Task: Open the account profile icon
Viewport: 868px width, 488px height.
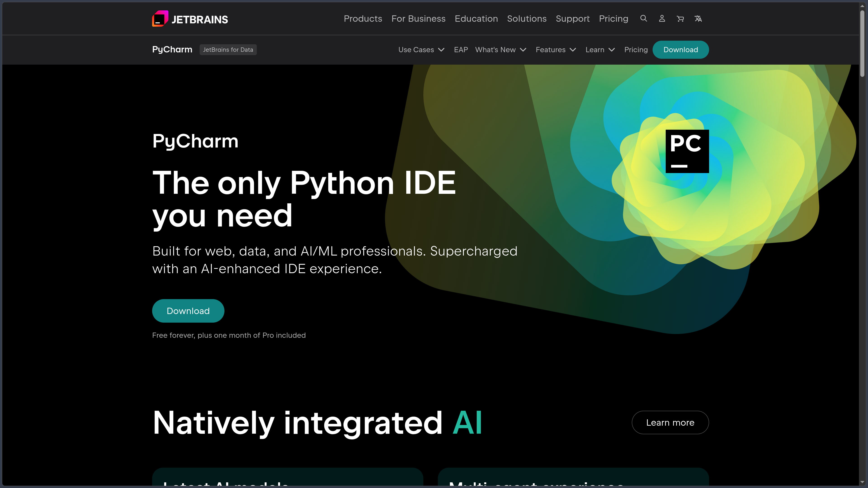Action: [662, 19]
